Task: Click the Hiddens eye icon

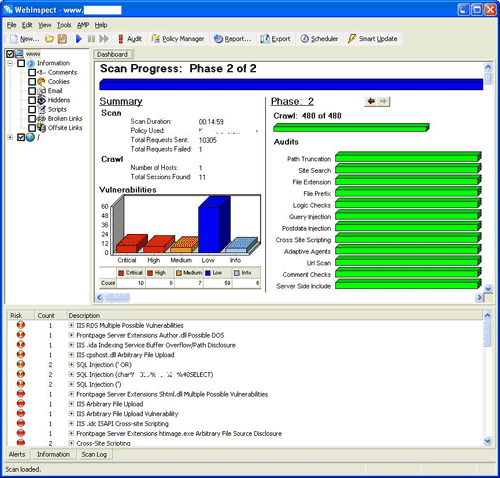Action: click(x=41, y=100)
